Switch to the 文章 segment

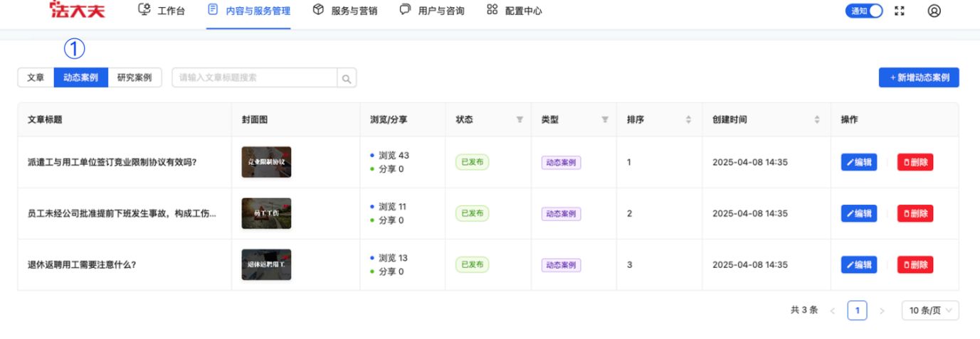pos(36,77)
